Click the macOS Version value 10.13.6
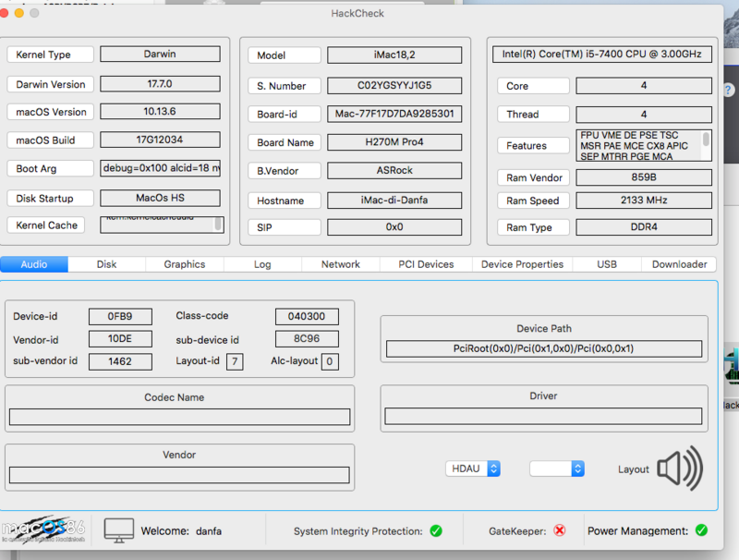This screenshot has width=739, height=560. point(160,112)
